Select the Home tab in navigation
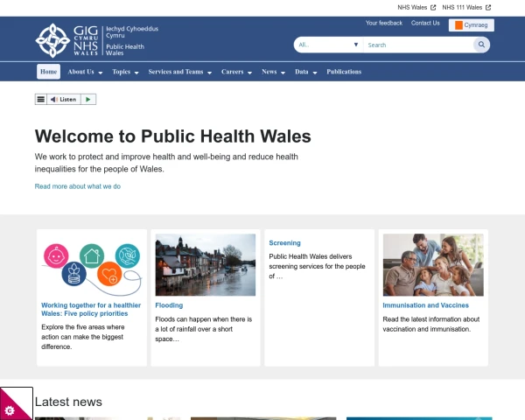Screen dimensions: 525x420 [x=49, y=72]
